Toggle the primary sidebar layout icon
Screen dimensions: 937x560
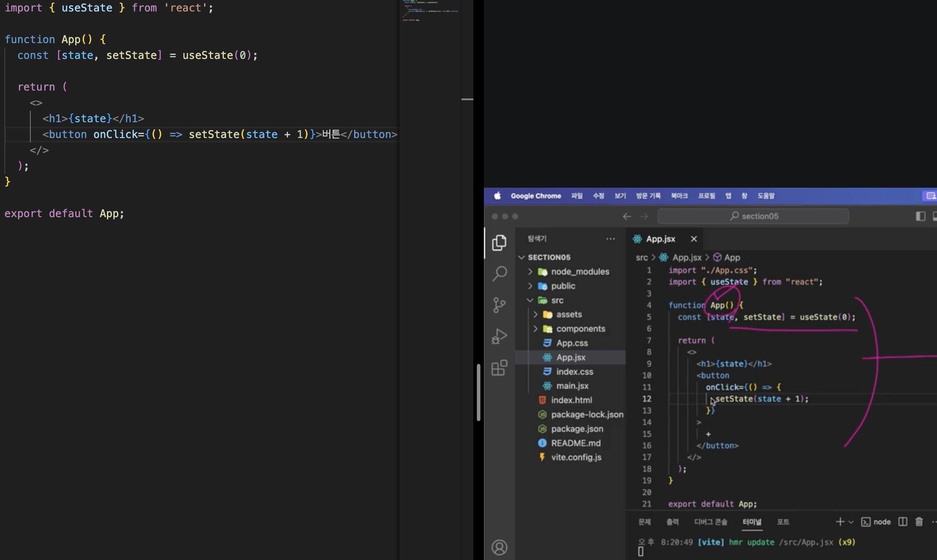pos(920,216)
